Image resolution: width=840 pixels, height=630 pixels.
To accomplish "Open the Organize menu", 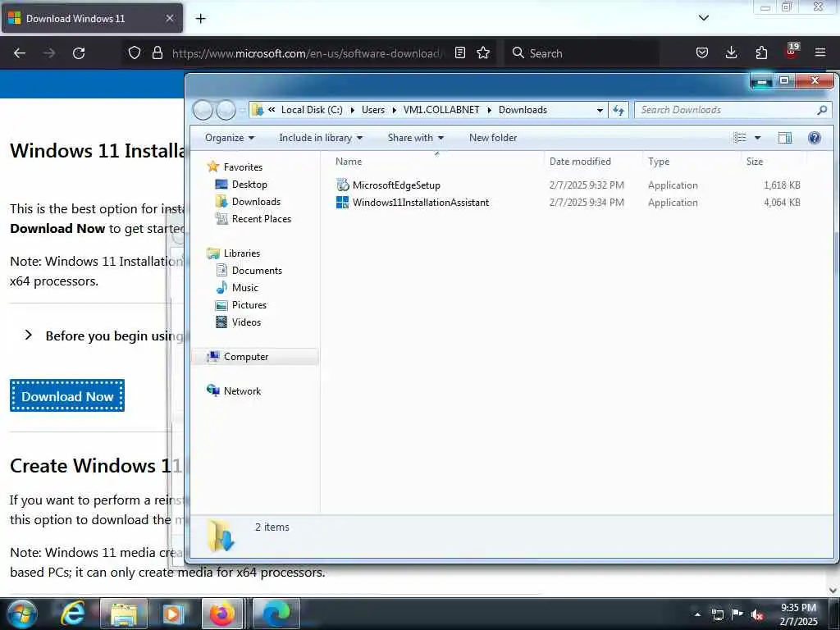I will 230,138.
